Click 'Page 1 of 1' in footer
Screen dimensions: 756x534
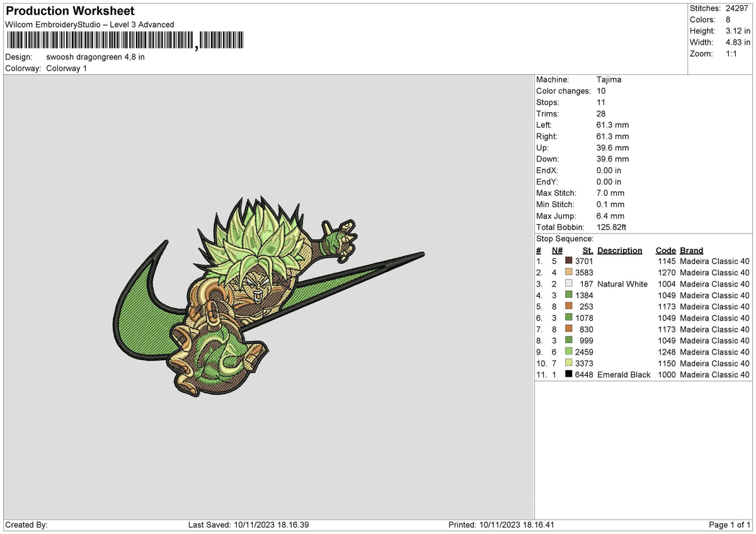point(730,525)
